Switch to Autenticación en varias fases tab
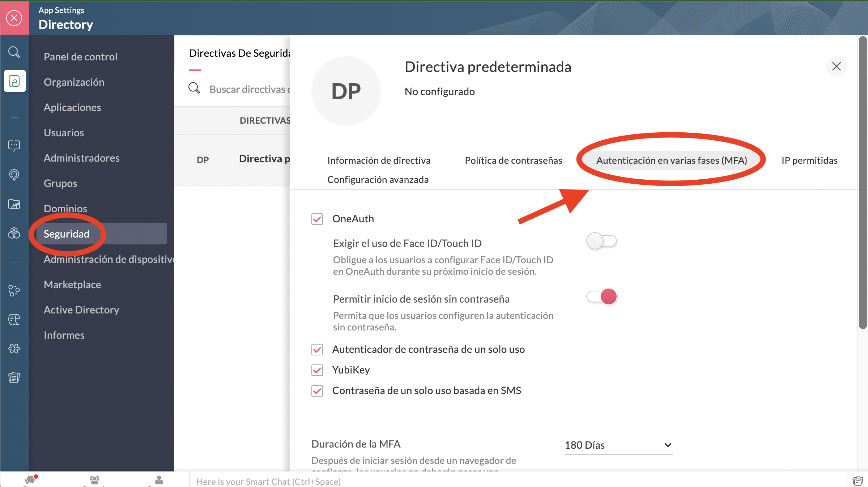Image resolution: width=868 pixels, height=487 pixels. pos(672,160)
